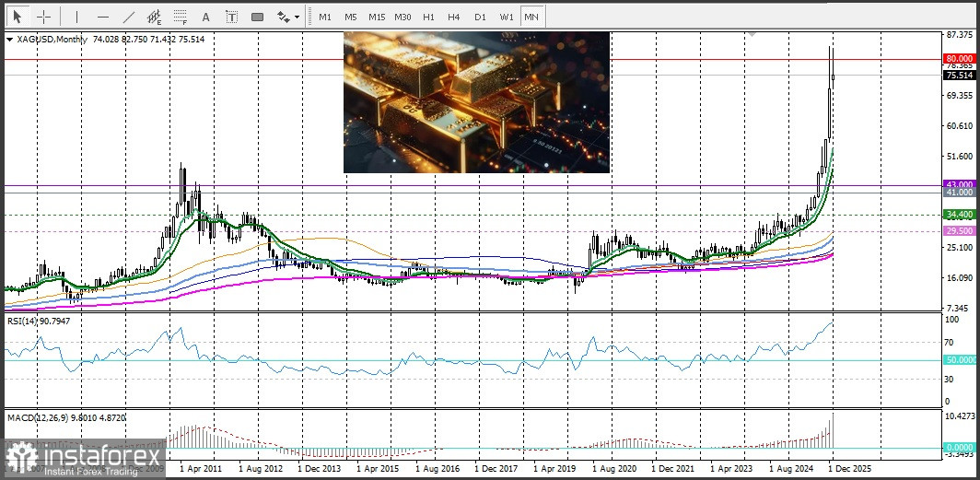This screenshot has width=980, height=480.
Task: Click the red 80.000 price level label
Action: [958, 58]
